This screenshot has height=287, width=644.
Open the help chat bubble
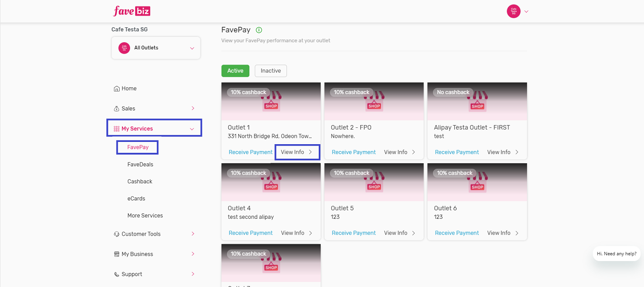616,254
